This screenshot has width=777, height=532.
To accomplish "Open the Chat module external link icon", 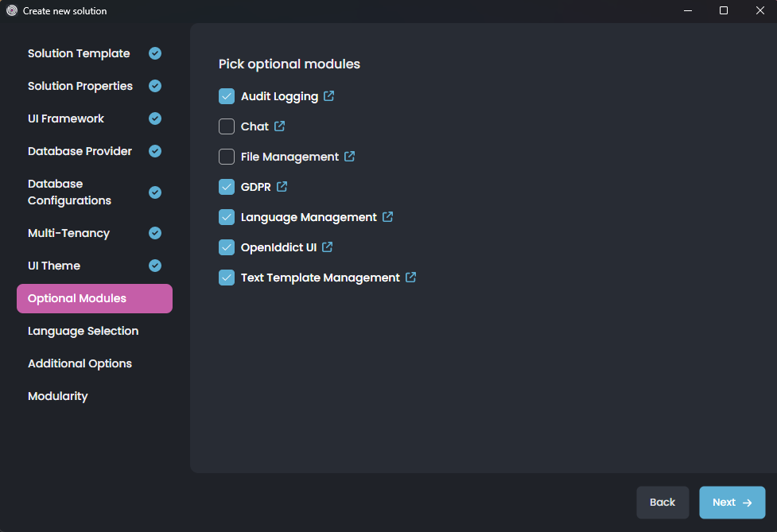I will [279, 126].
